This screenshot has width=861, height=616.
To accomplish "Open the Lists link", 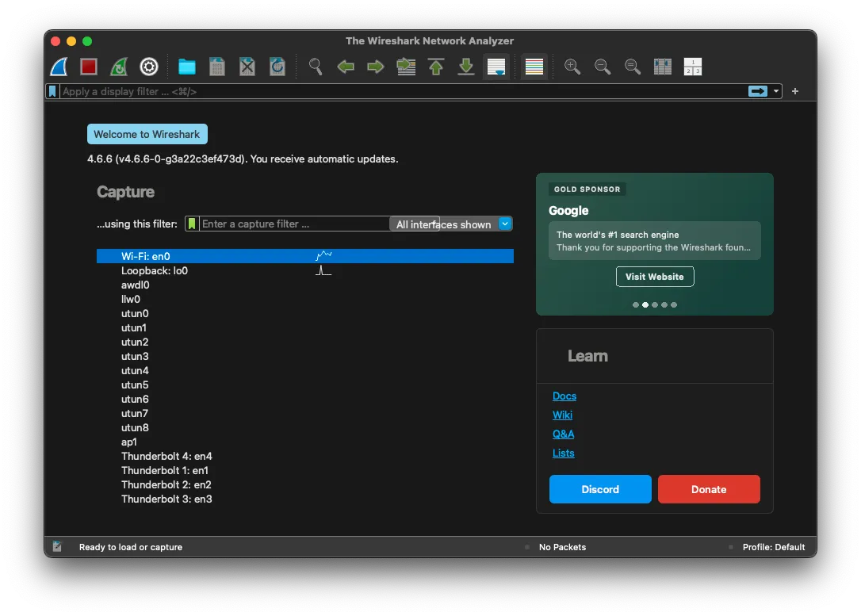I will 563,453.
